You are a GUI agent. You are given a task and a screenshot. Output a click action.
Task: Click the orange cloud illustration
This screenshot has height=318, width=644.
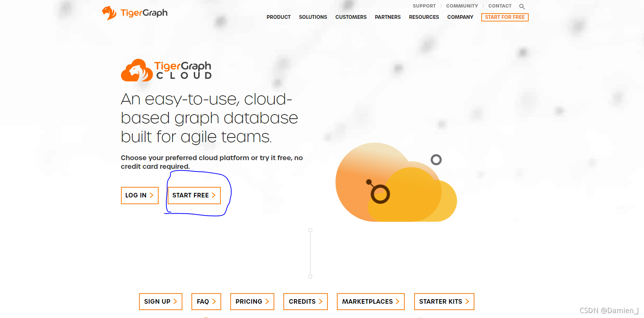coord(396,183)
